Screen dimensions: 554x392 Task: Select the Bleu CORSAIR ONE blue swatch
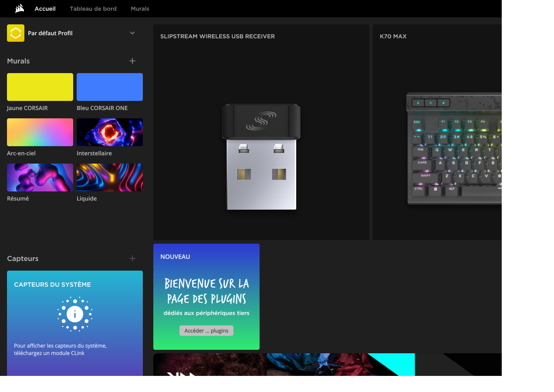point(110,87)
